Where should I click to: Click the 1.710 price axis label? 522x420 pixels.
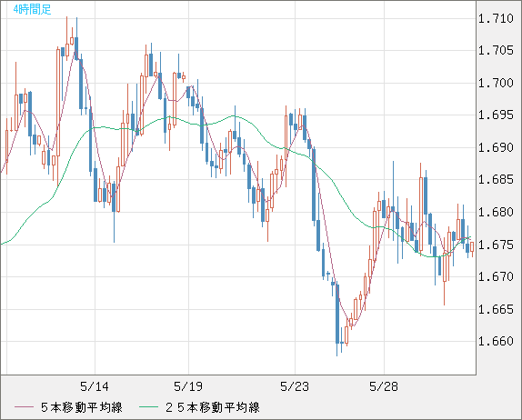click(496, 18)
